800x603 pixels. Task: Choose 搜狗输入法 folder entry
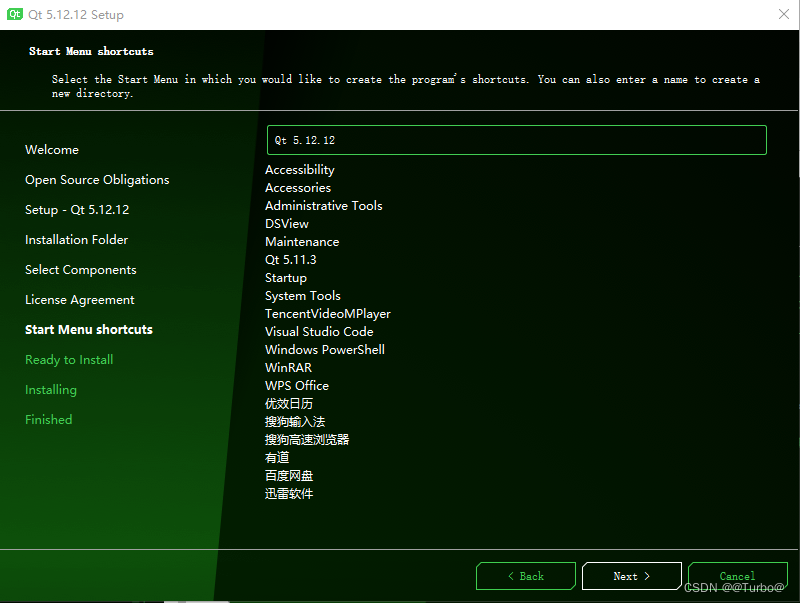click(295, 422)
